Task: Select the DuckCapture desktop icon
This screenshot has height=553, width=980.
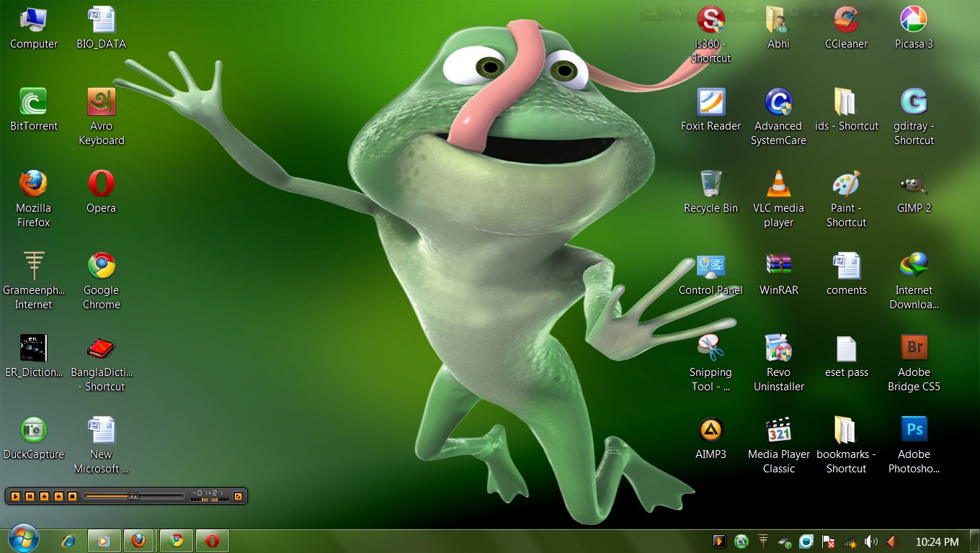Action: coord(33,439)
